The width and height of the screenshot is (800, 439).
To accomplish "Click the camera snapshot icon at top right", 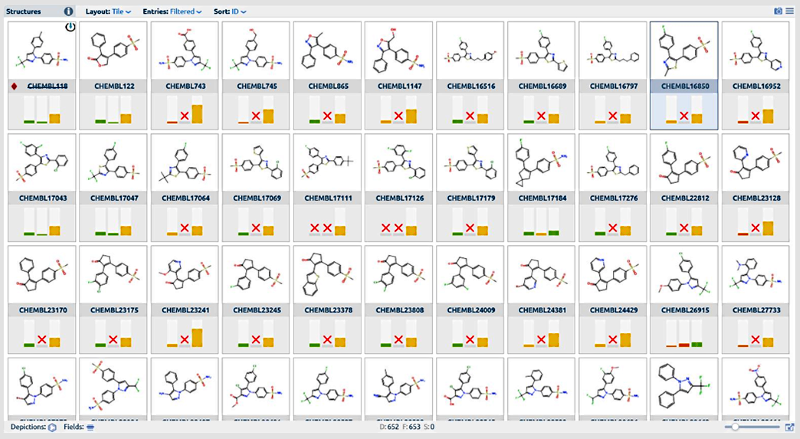I will [x=777, y=11].
